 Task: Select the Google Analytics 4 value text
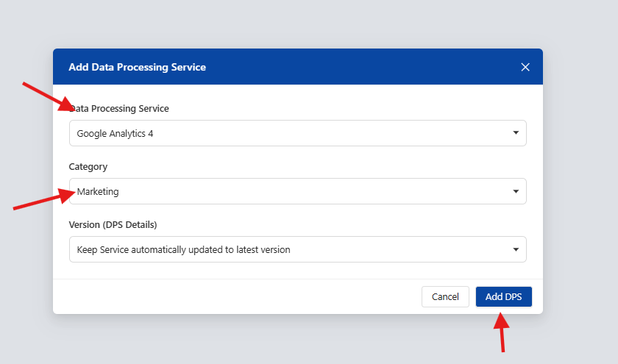pos(115,134)
